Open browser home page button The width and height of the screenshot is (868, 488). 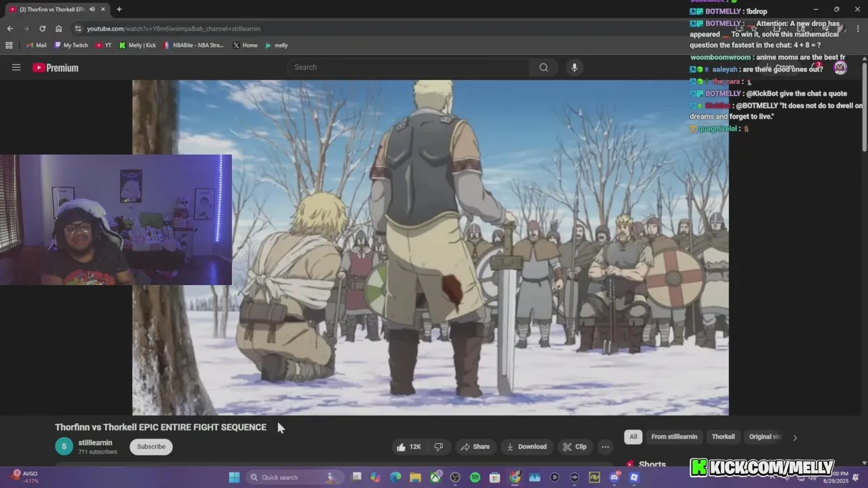[59, 28]
